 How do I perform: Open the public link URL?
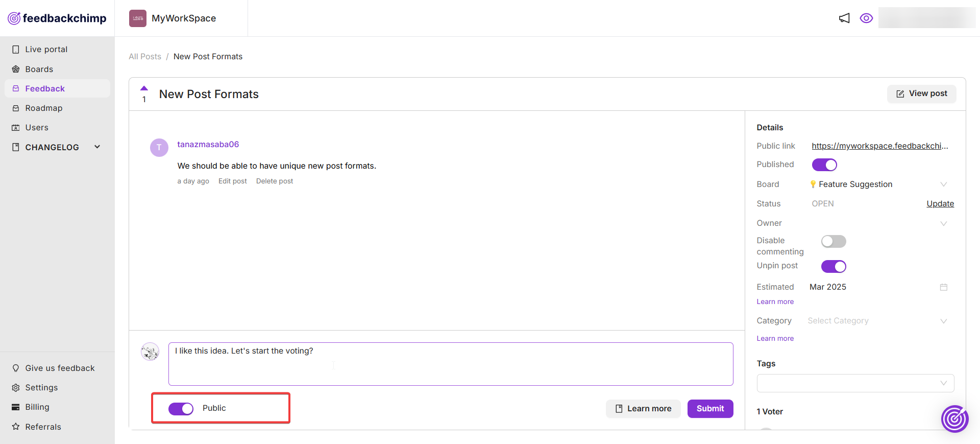(x=880, y=146)
